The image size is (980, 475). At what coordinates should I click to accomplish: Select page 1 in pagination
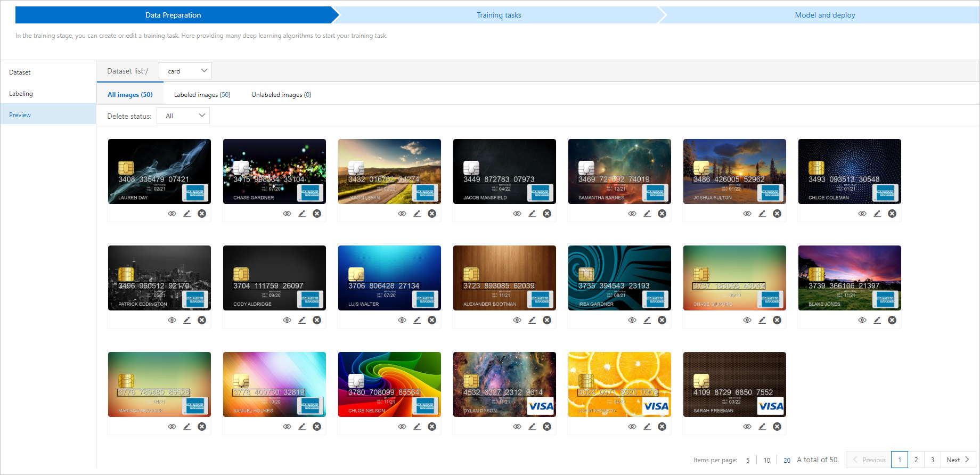(x=900, y=460)
